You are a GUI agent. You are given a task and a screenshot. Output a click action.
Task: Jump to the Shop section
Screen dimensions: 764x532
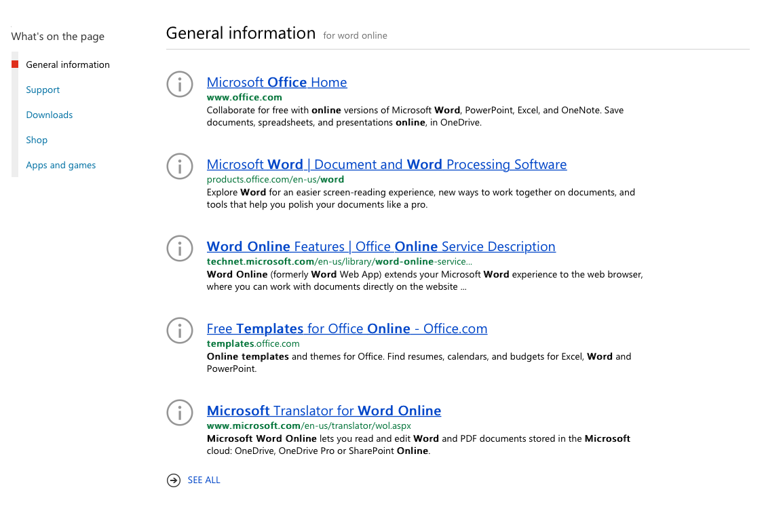pyautogui.click(x=37, y=140)
